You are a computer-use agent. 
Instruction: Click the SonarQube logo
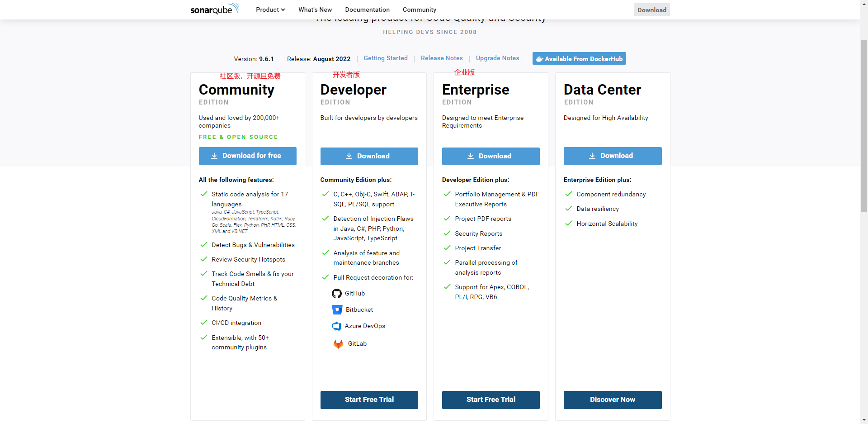click(x=214, y=9)
